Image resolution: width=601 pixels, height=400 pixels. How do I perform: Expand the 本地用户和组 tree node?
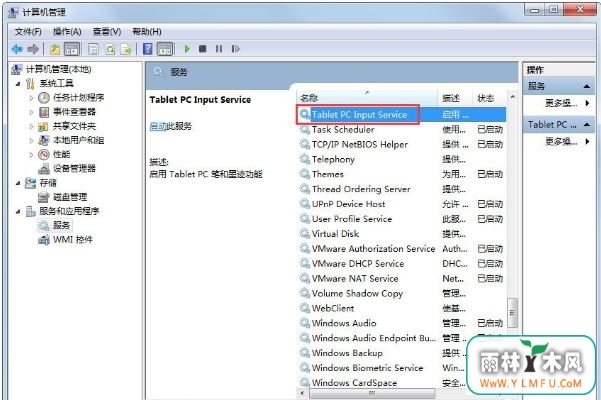tap(31, 141)
